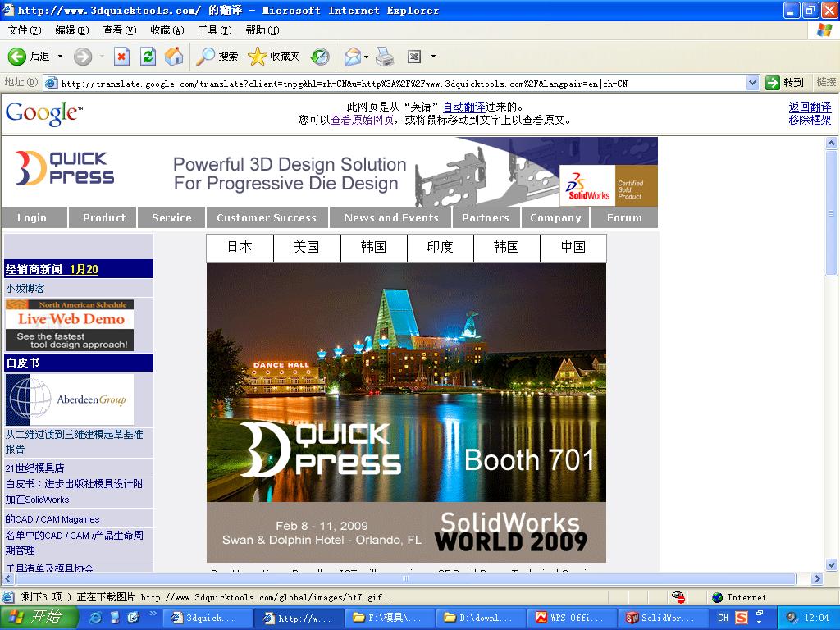Open the Mail button dropdown arrow
The width and height of the screenshot is (840, 630).
[366, 57]
